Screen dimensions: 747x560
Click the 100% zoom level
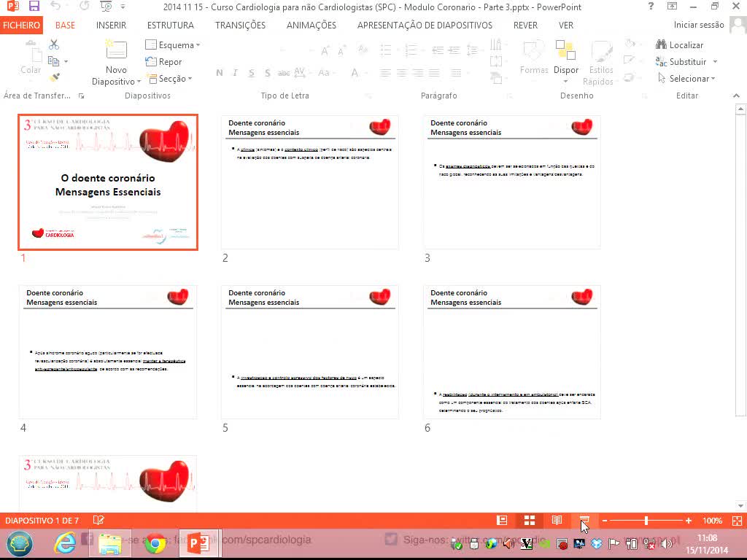coord(712,521)
